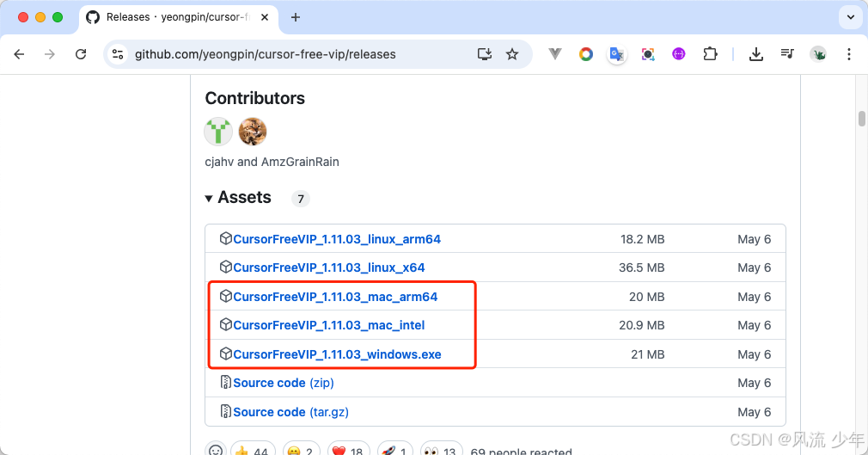
Task: Go back to the previous page
Action: [x=20, y=54]
